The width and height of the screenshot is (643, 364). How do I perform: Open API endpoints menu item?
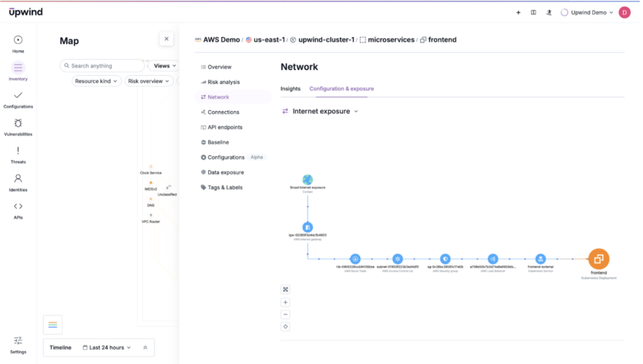click(x=233, y=127)
